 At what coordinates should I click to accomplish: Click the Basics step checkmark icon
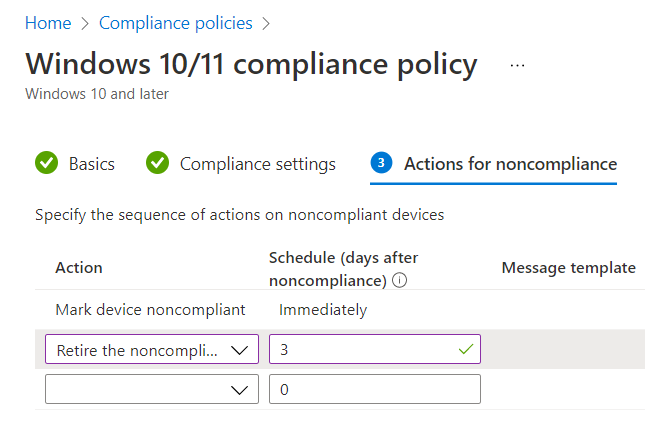(46, 163)
